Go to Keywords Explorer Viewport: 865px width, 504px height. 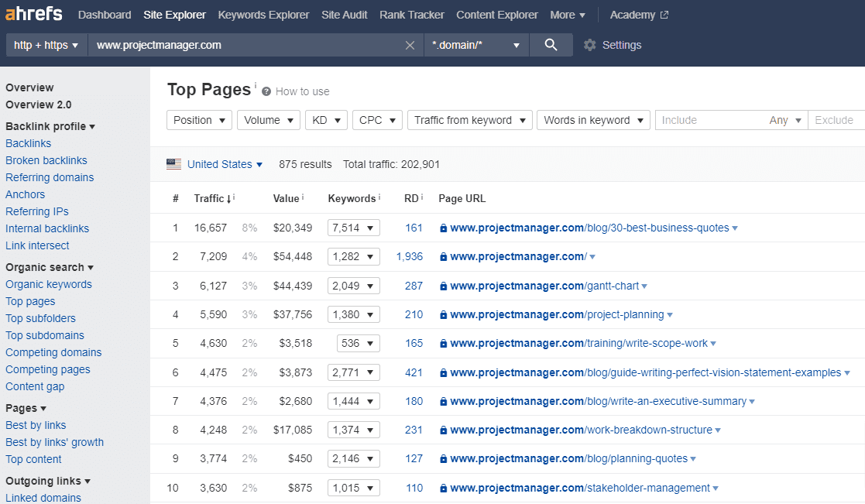[263, 15]
